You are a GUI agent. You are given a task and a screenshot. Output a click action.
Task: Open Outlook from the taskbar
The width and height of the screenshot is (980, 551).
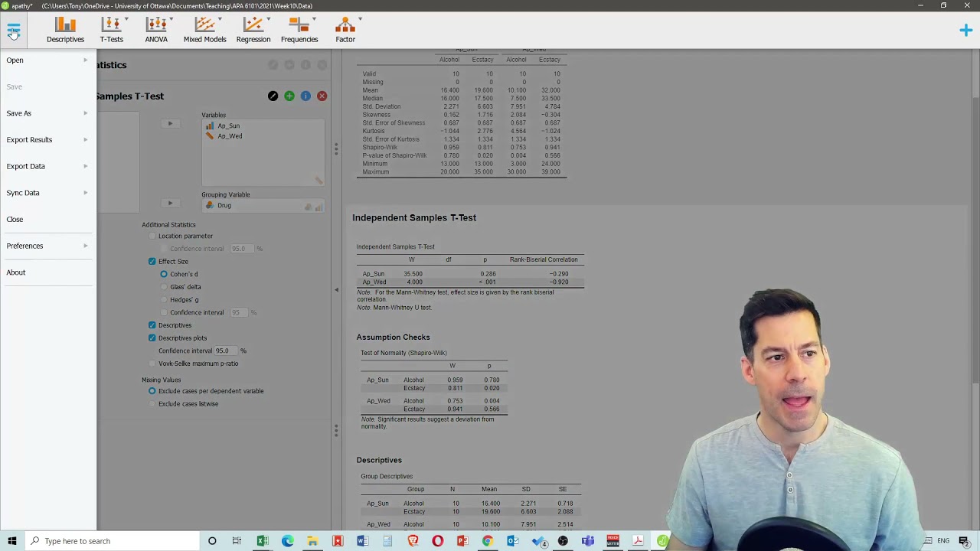512,541
